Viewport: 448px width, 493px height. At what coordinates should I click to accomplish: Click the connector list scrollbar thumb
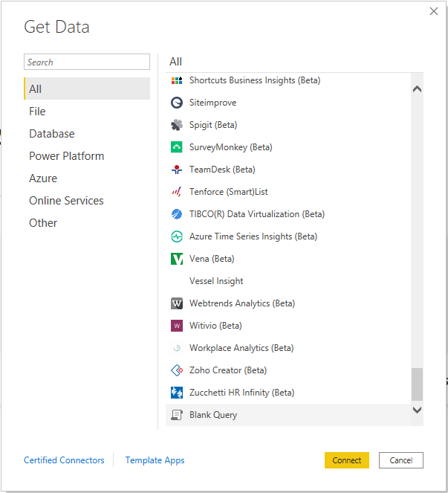tap(417, 384)
